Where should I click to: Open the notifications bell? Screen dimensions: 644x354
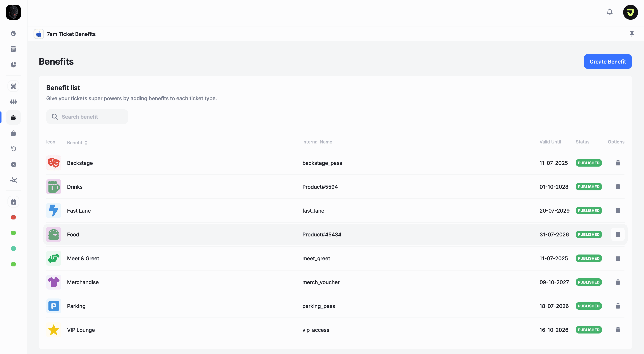[610, 12]
